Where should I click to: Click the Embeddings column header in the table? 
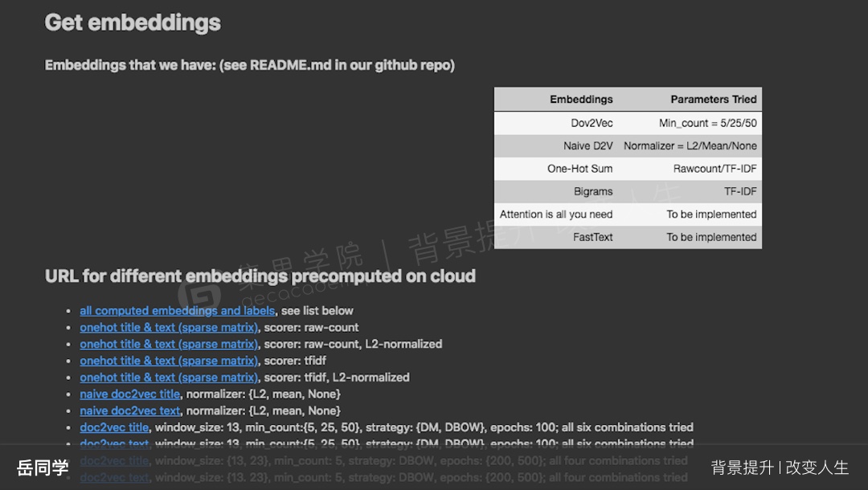(581, 99)
